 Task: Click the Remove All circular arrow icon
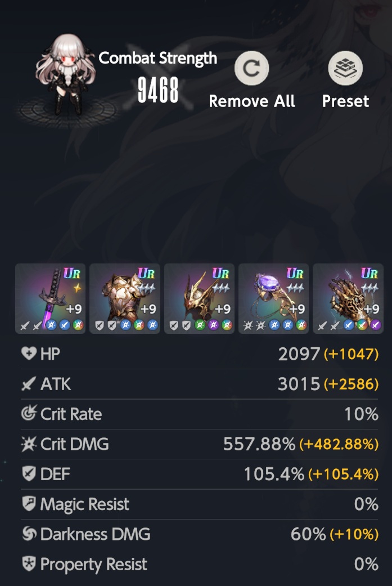pyautogui.click(x=251, y=68)
